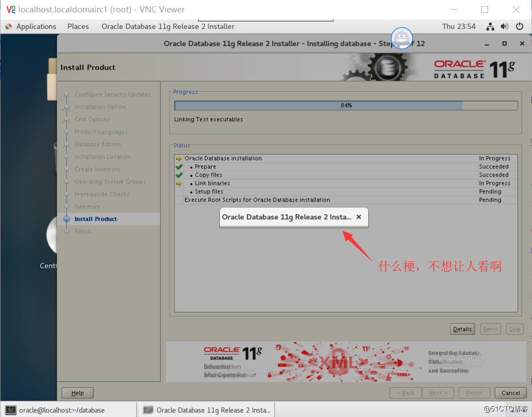Click green checkmark beside Prepare
This screenshot has width=532, height=417.
click(x=179, y=167)
